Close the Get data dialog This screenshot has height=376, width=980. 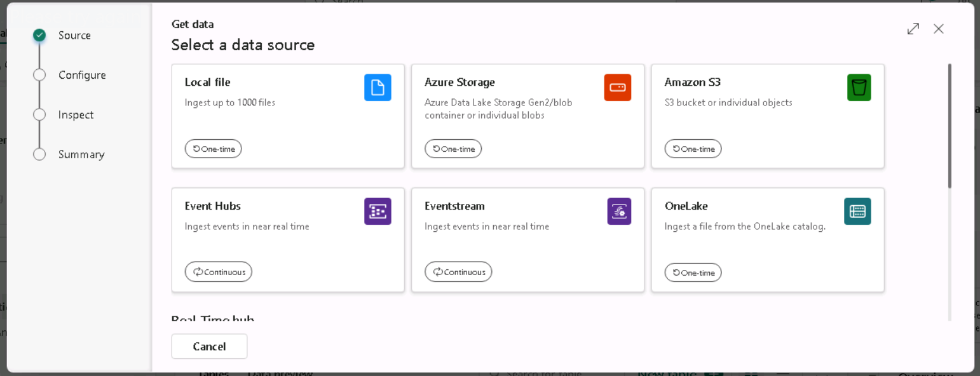click(939, 29)
